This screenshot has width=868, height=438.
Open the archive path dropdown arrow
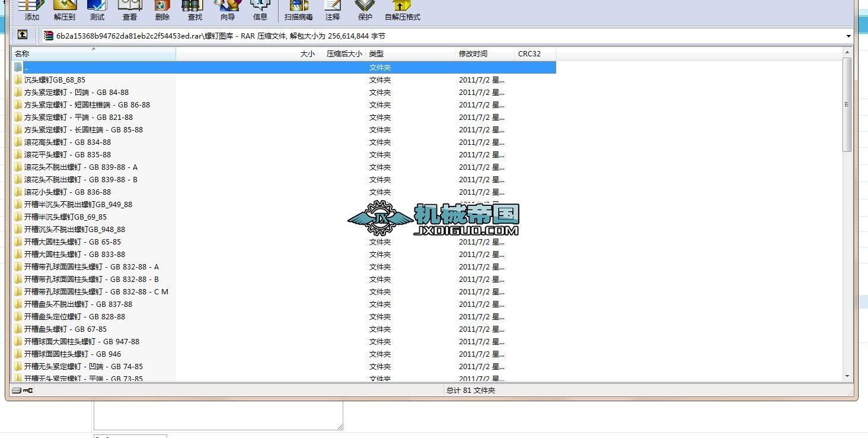coord(848,36)
